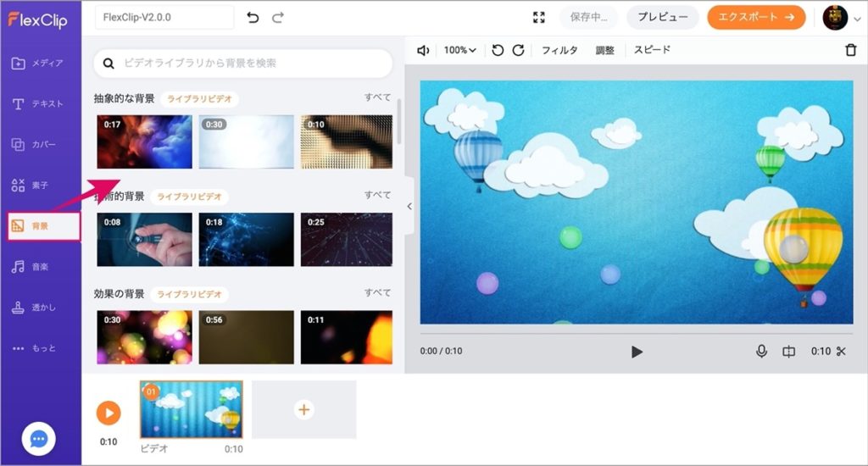Select the 0:18 blue particles background

click(247, 240)
